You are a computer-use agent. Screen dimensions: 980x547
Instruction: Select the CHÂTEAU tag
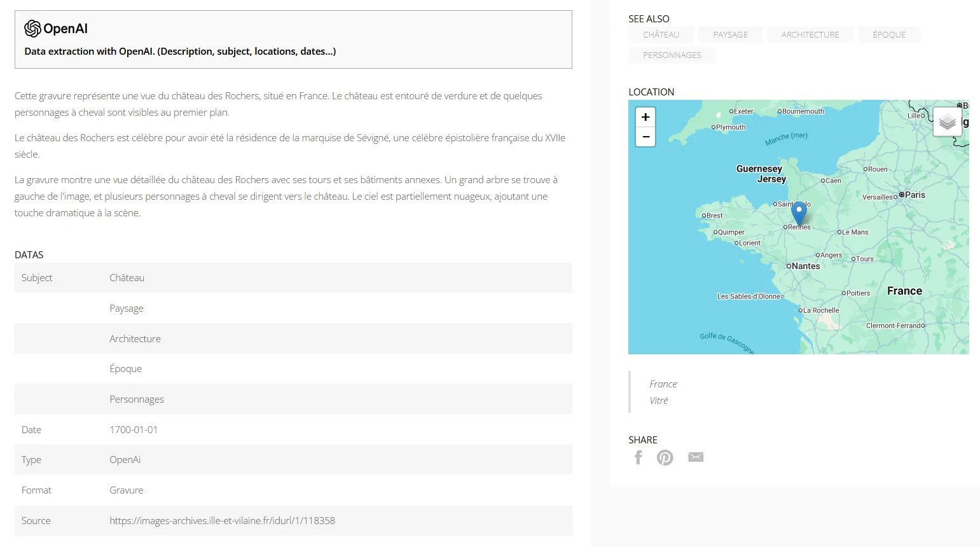tap(661, 35)
